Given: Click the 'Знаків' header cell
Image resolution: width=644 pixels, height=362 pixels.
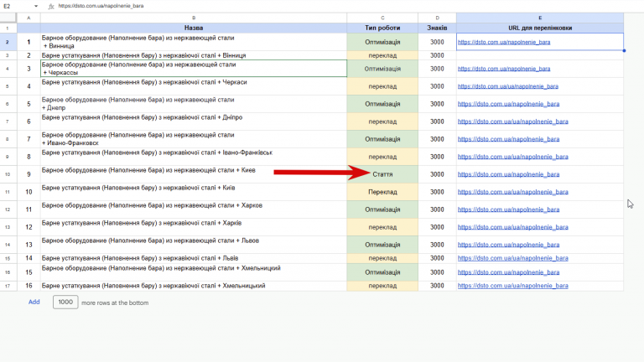Looking at the screenshot, I should coord(437,28).
